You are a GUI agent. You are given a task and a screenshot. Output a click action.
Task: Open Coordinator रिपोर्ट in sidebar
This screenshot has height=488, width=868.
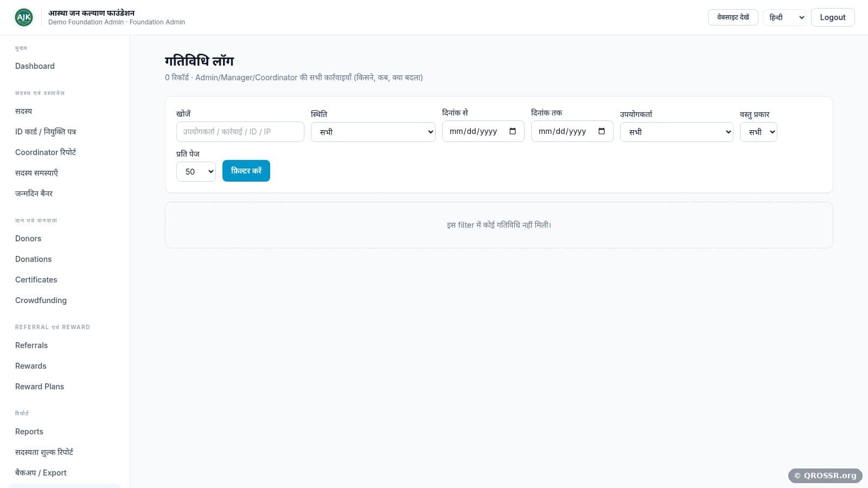click(46, 152)
